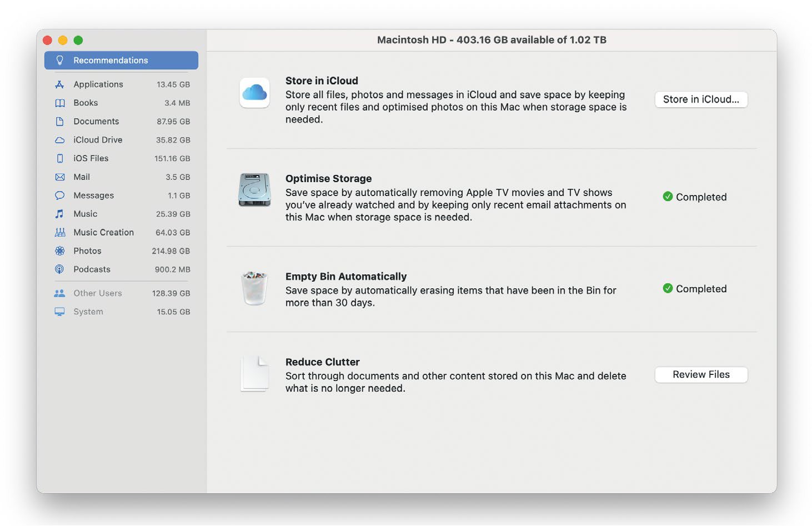
Task: Select Recommendations in the sidebar
Action: click(x=121, y=60)
